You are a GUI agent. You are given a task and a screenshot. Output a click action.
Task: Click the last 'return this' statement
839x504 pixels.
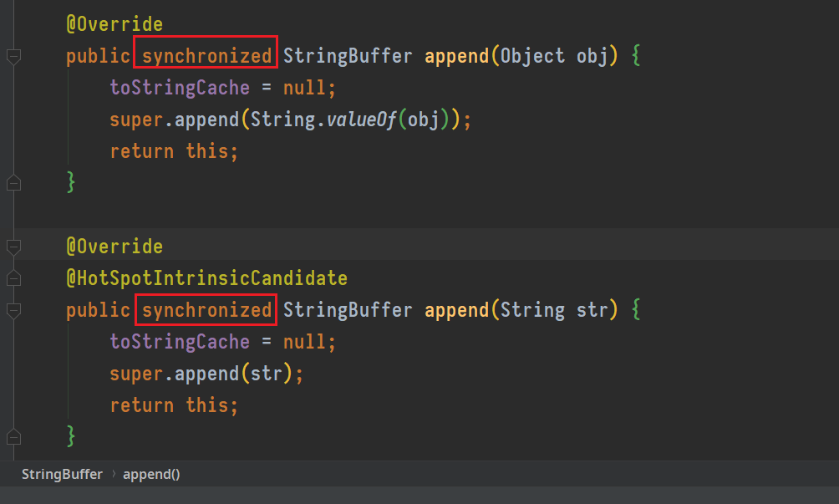tap(173, 405)
